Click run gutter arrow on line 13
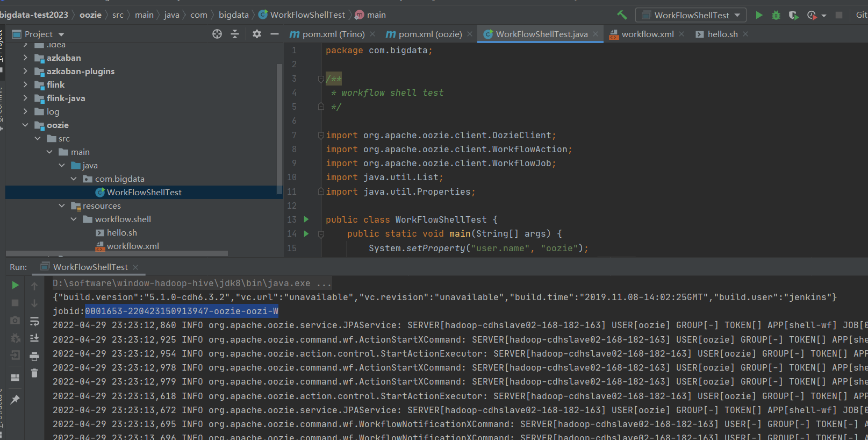Screen dimensions: 868x440 pos(306,219)
